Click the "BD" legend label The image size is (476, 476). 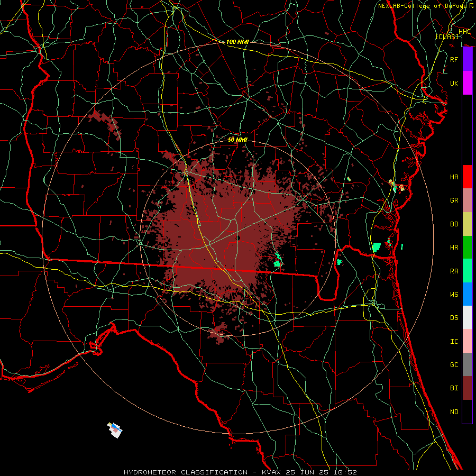click(454, 224)
